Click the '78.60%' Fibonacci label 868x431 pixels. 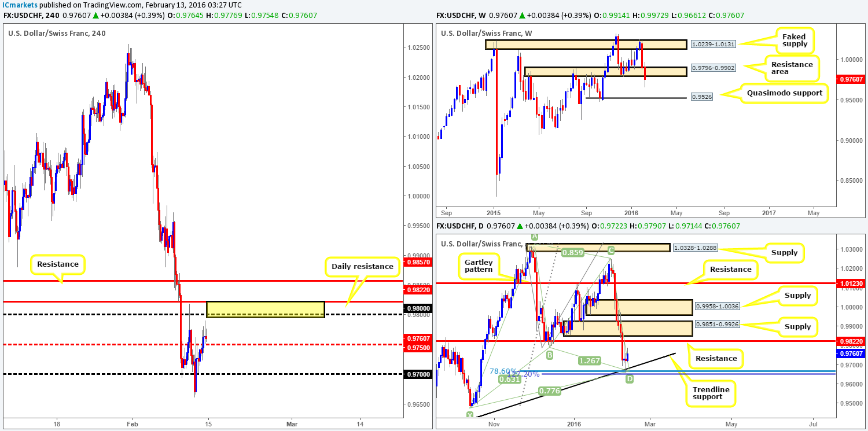click(x=503, y=371)
